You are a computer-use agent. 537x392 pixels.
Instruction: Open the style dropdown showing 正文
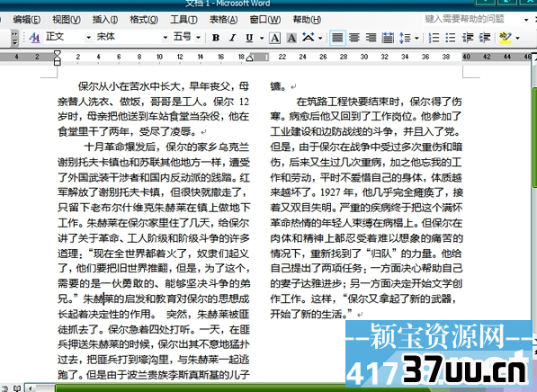89,38
